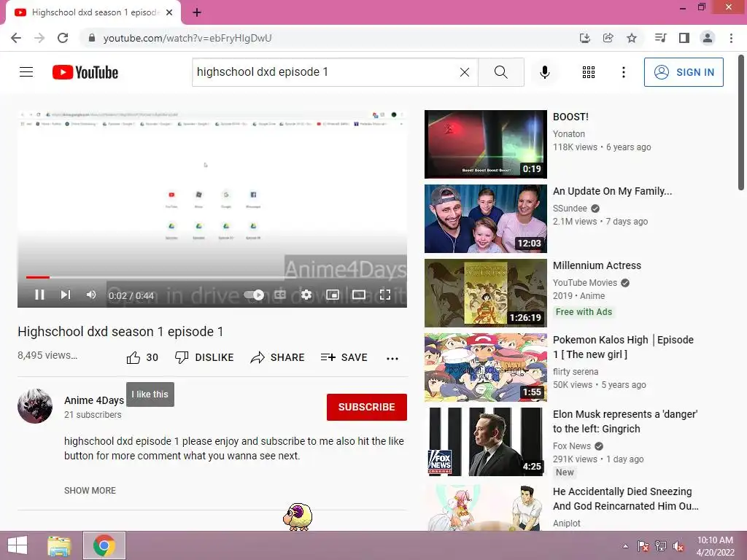Open the Windows Start menu
The height and width of the screenshot is (560, 747).
click(18, 545)
